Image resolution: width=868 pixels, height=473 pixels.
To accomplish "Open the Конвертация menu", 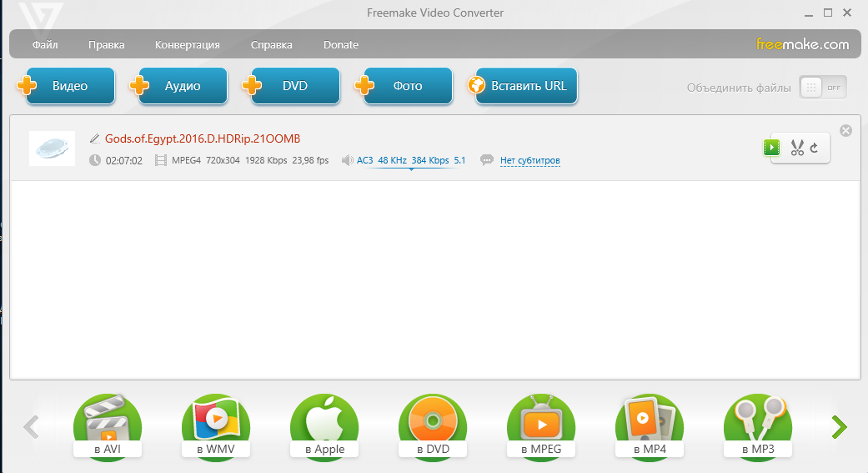I will pyautogui.click(x=187, y=45).
